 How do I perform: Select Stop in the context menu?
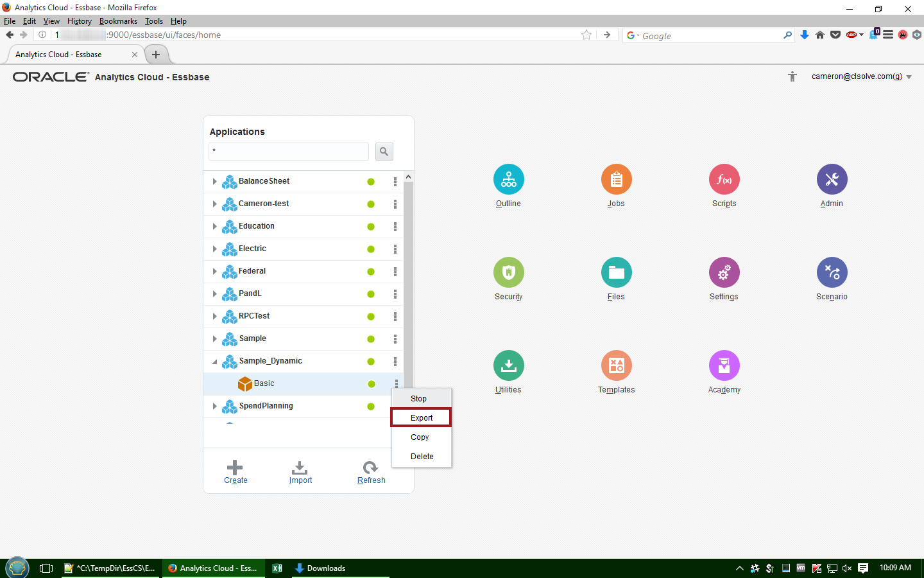pyautogui.click(x=422, y=399)
